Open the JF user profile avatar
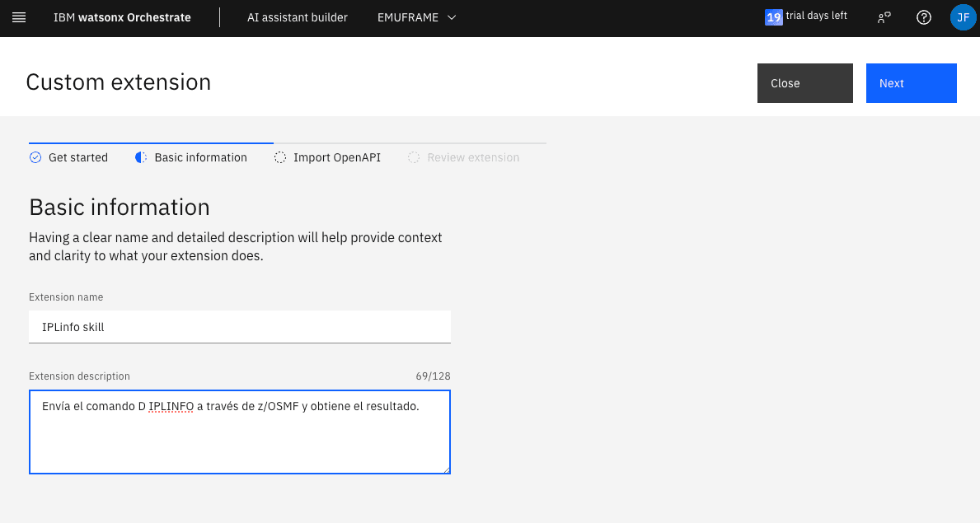This screenshot has width=980, height=523. point(963,17)
